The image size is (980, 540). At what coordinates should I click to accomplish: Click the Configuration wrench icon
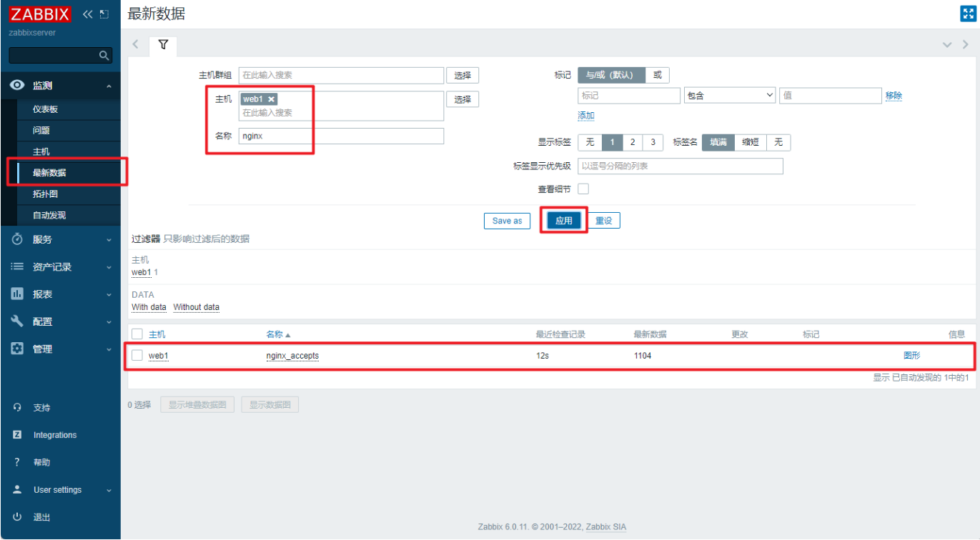[18, 321]
